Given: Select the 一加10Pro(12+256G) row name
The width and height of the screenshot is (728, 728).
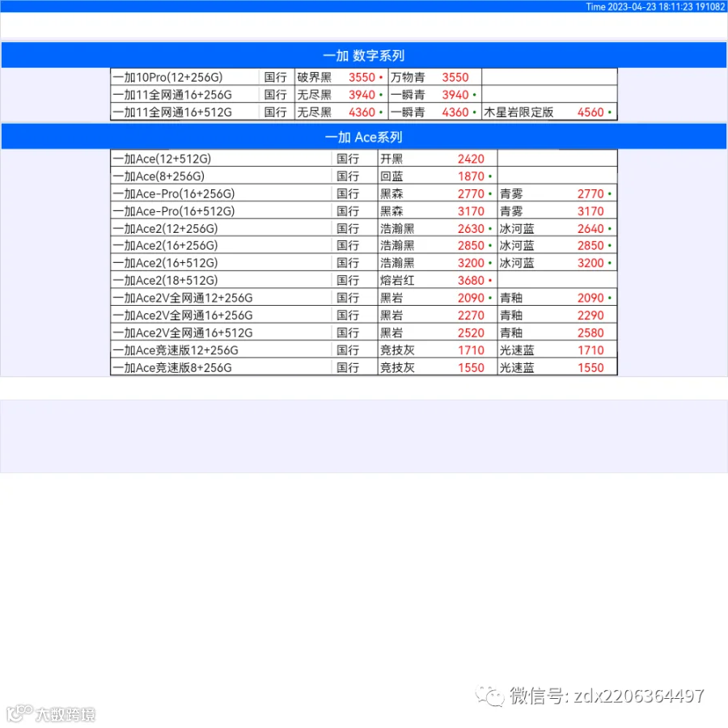Looking at the screenshot, I should click(x=167, y=77).
